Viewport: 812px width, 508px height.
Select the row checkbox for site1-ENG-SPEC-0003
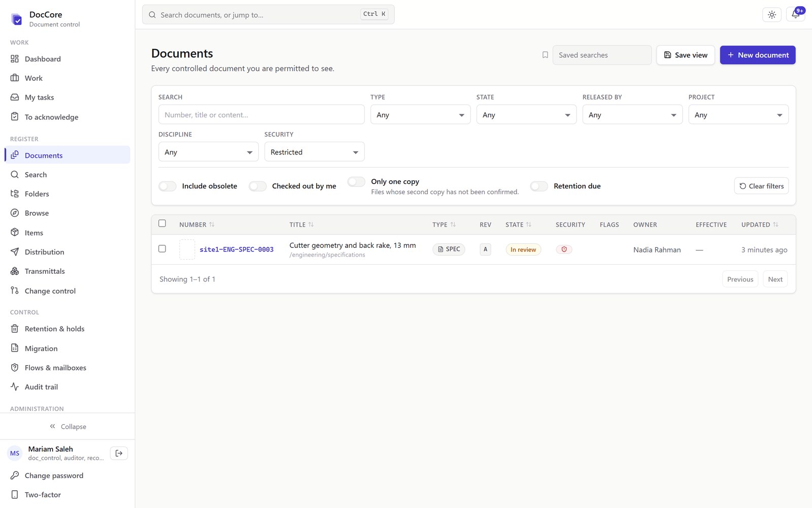[x=162, y=249]
